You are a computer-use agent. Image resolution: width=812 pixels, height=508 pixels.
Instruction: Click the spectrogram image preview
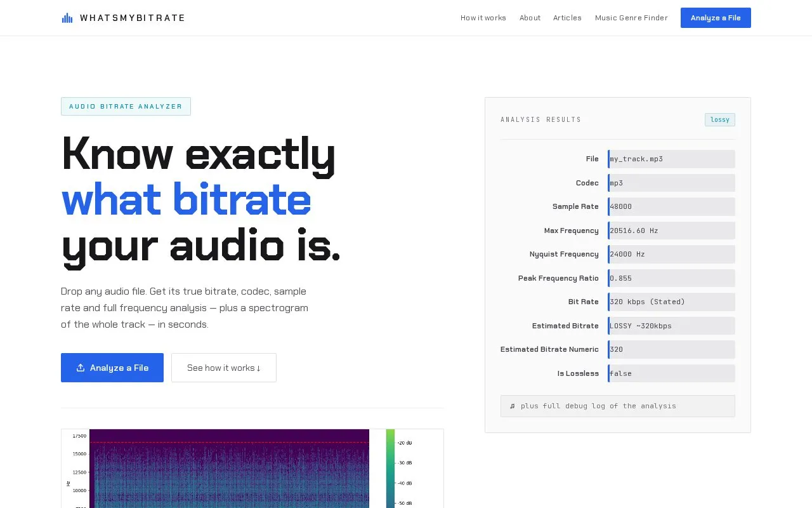tap(252, 469)
